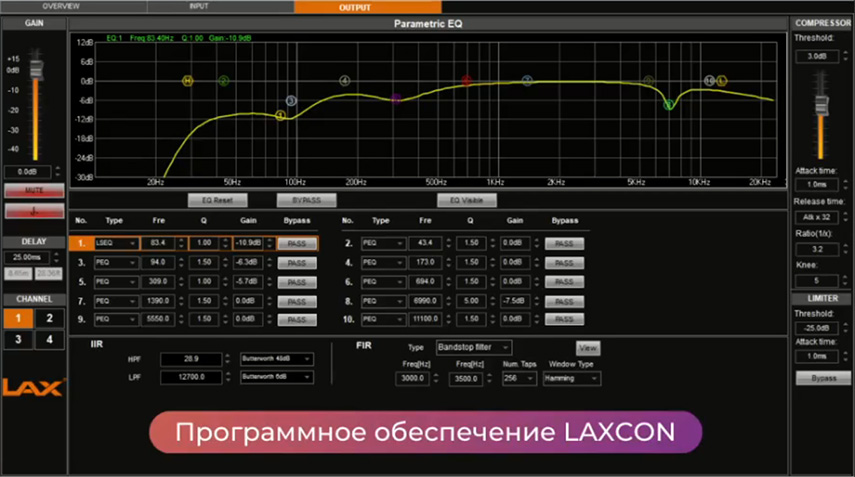Toggle PASS bypass for EQ band 4
855x477 pixels.
pyautogui.click(x=564, y=263)
